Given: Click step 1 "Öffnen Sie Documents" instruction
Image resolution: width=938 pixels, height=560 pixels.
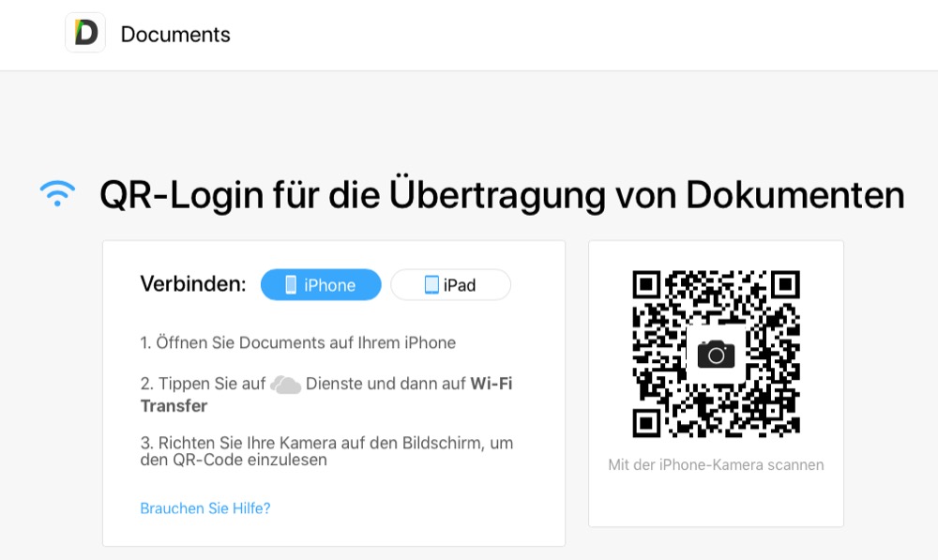Looking at the screenshot, I should pos(298,342).
